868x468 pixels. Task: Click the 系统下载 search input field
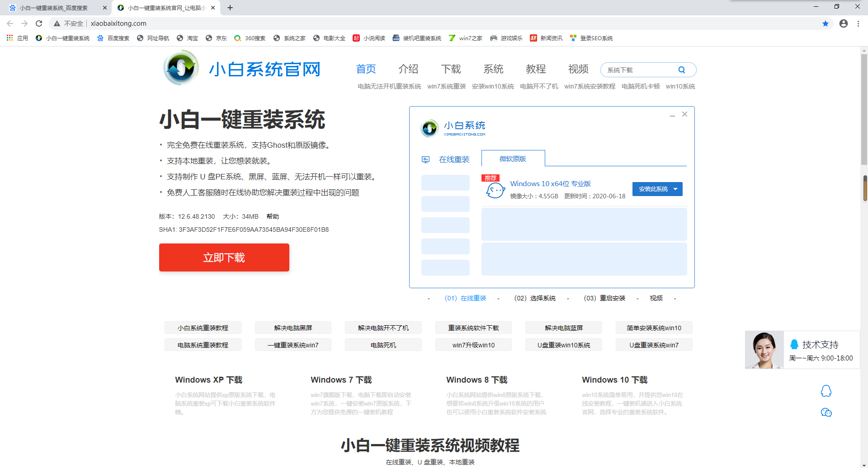coord(640,70)
